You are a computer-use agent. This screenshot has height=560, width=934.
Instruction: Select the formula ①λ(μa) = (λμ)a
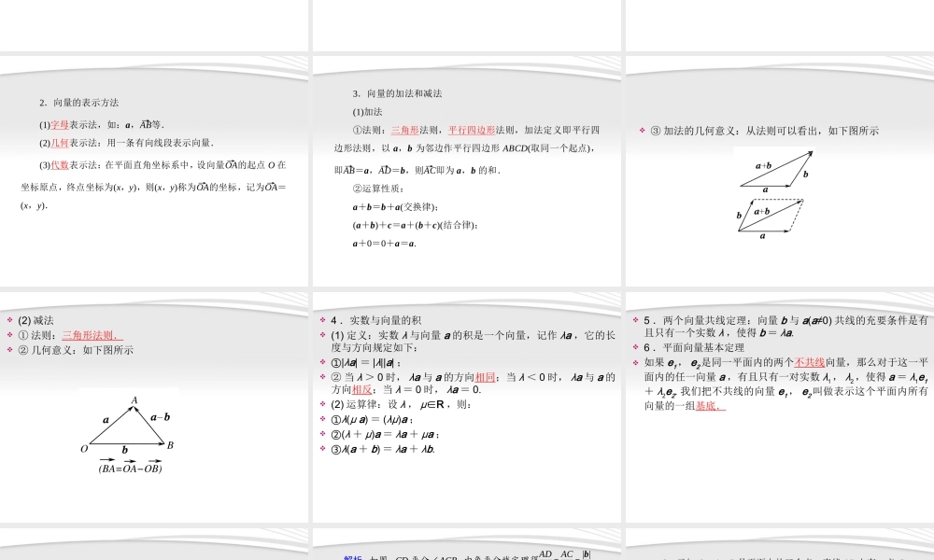coord(373,420)
